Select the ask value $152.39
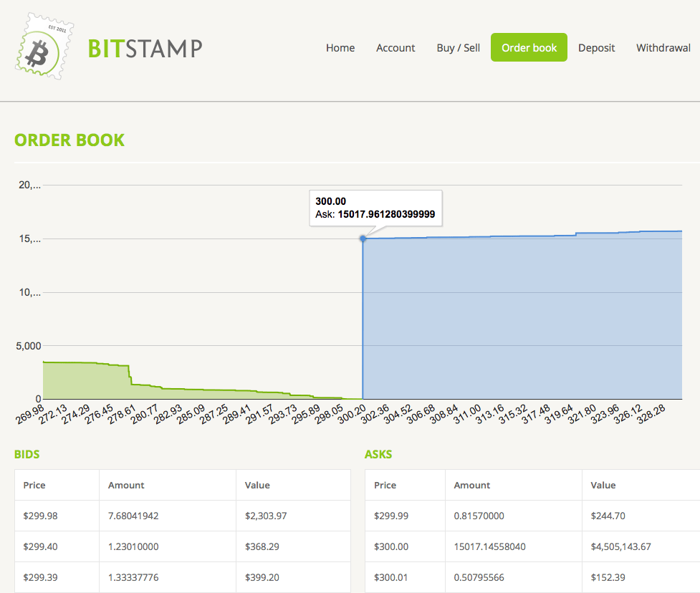This screenshot has width=700, height=593. [x=608, y=577]
